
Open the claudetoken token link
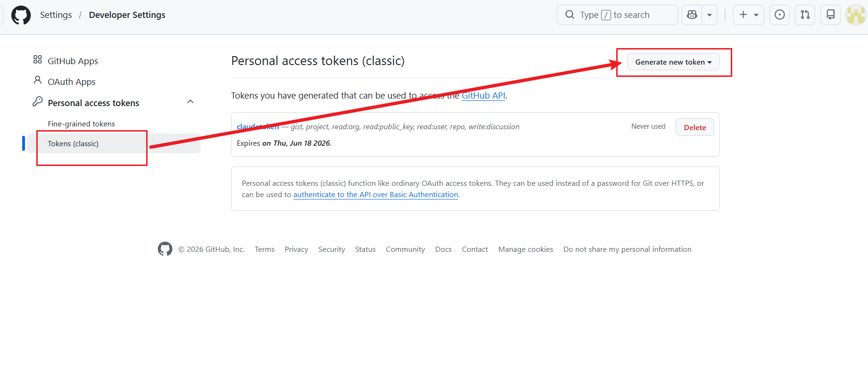coord(258,127)
